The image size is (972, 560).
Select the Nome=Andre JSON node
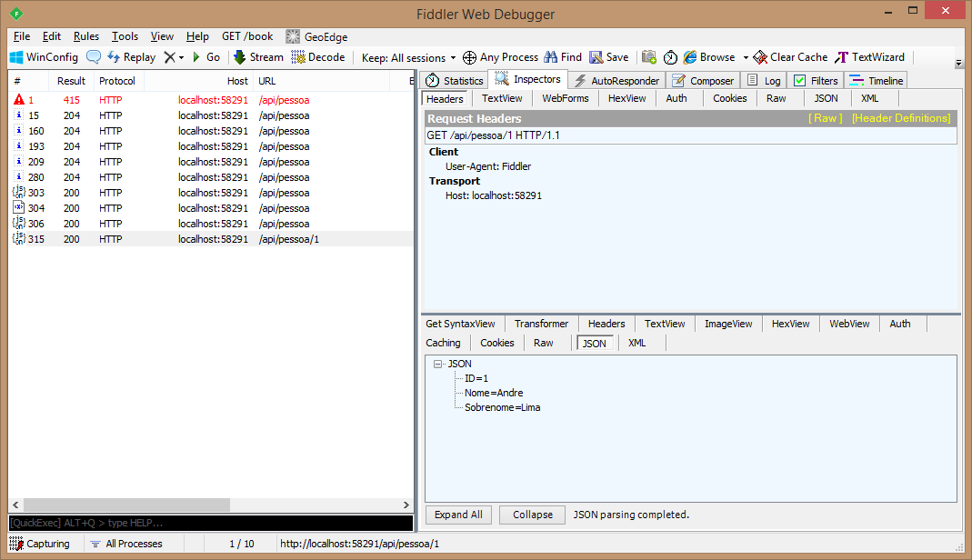[x=494, y=393]
